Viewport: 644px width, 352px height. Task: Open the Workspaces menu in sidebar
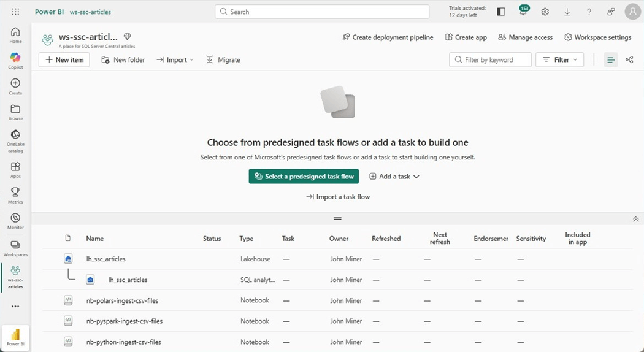(15, 247)
